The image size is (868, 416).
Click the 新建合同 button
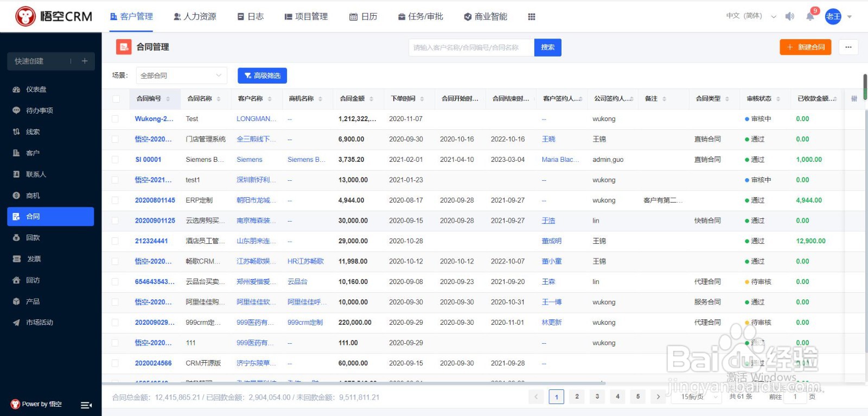click(x=806, y=47)
